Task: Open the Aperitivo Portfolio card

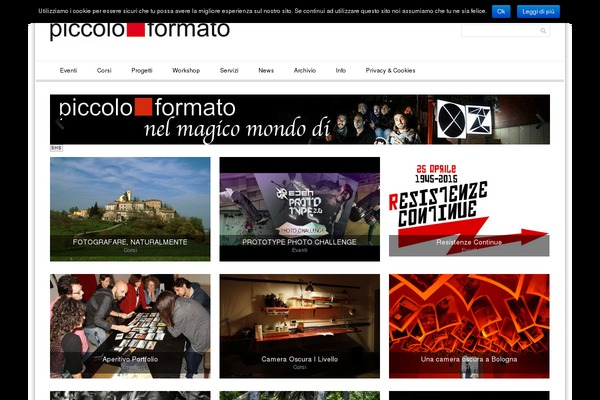Action: (130, 326)
